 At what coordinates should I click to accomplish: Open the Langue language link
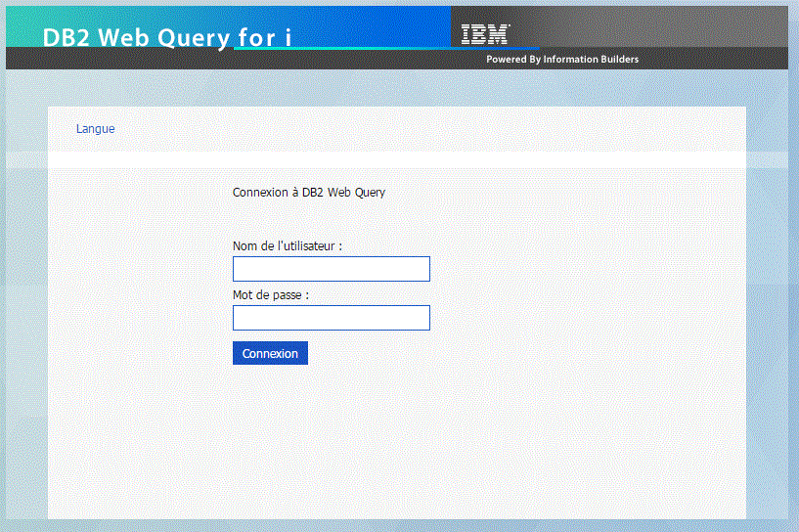95,129
